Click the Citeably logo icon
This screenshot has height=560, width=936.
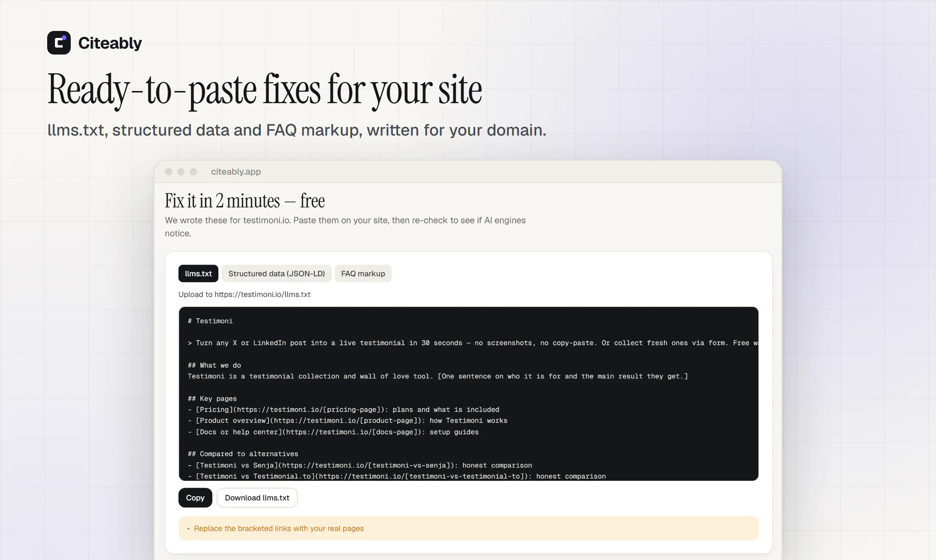(59, 43)
